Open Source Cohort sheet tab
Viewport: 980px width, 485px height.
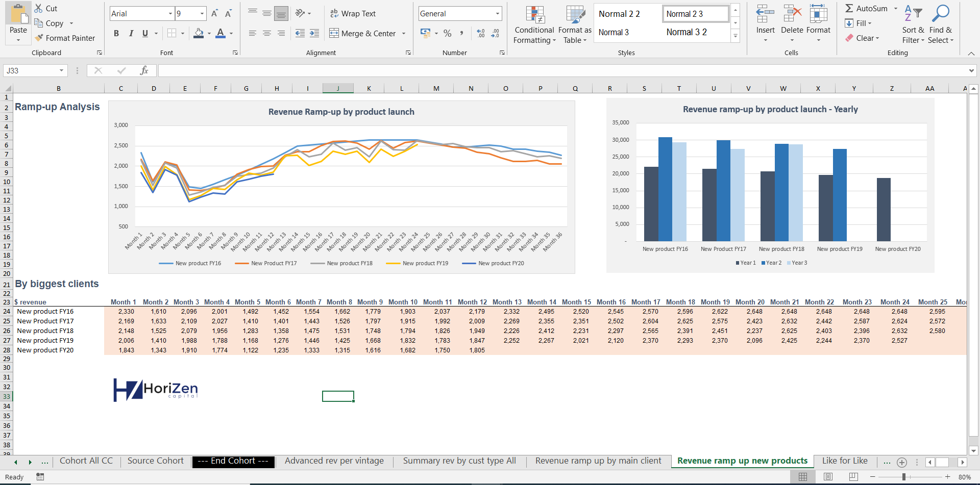coord(155,461)
